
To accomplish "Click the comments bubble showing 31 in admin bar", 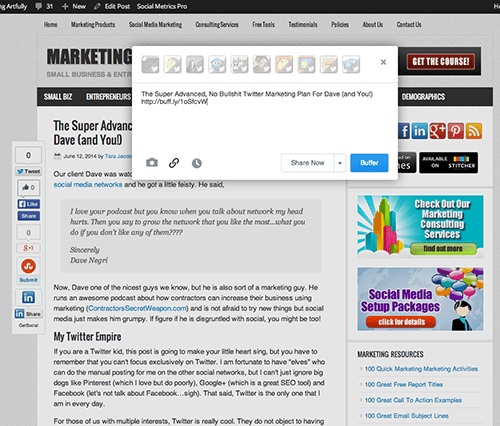I will pos(44,6).
